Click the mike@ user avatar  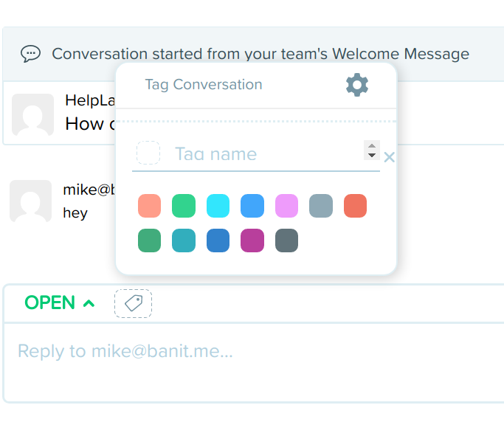pyautogui.click(x=30, y=201)
